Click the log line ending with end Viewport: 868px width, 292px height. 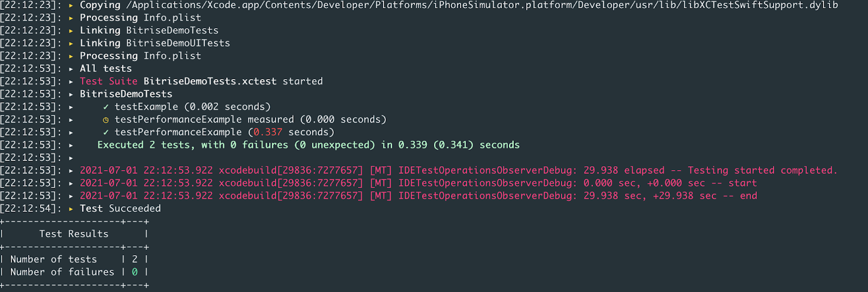tap(418, 196)
